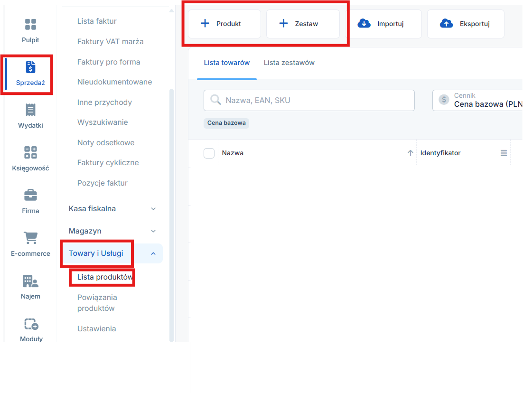The width and height of the screenshot is (532, 393).
Task: Expand the Magazyn menu section
Action: coord(153,231)
